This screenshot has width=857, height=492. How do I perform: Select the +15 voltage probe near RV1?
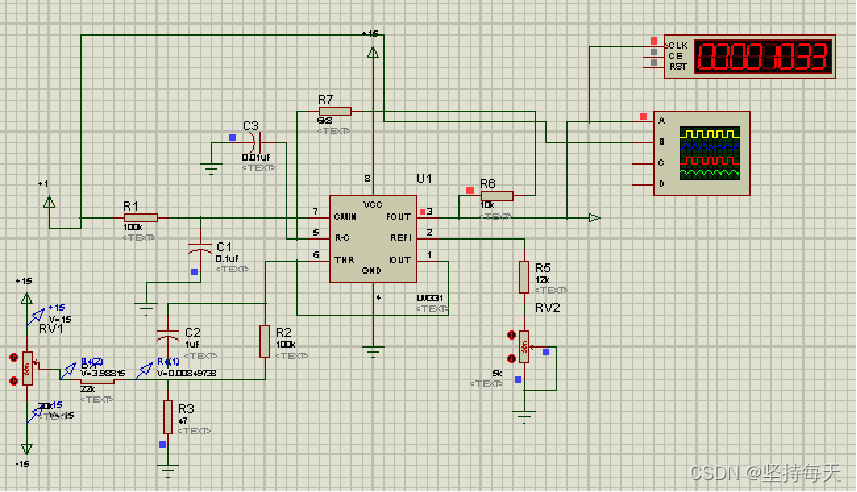click(37, 315)
